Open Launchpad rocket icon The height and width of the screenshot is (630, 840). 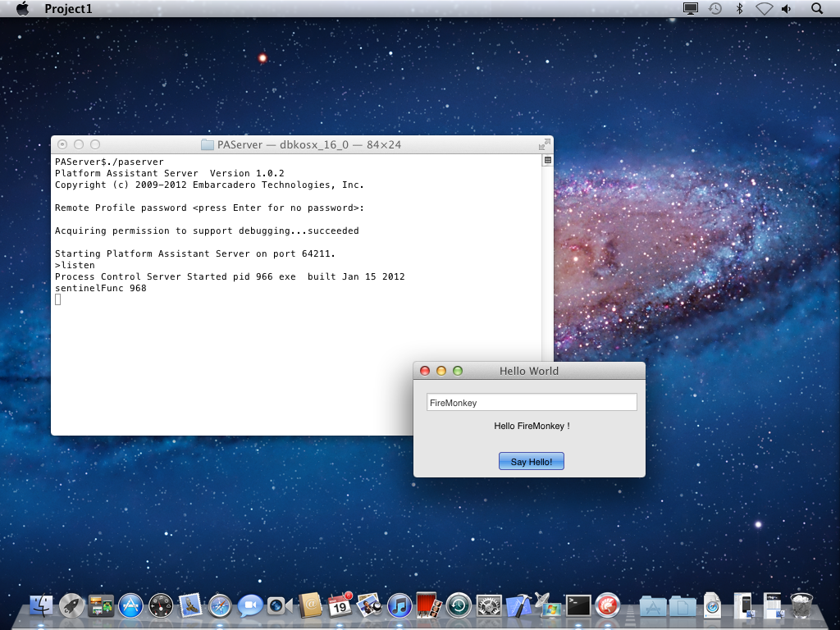[x=71, y=606]
